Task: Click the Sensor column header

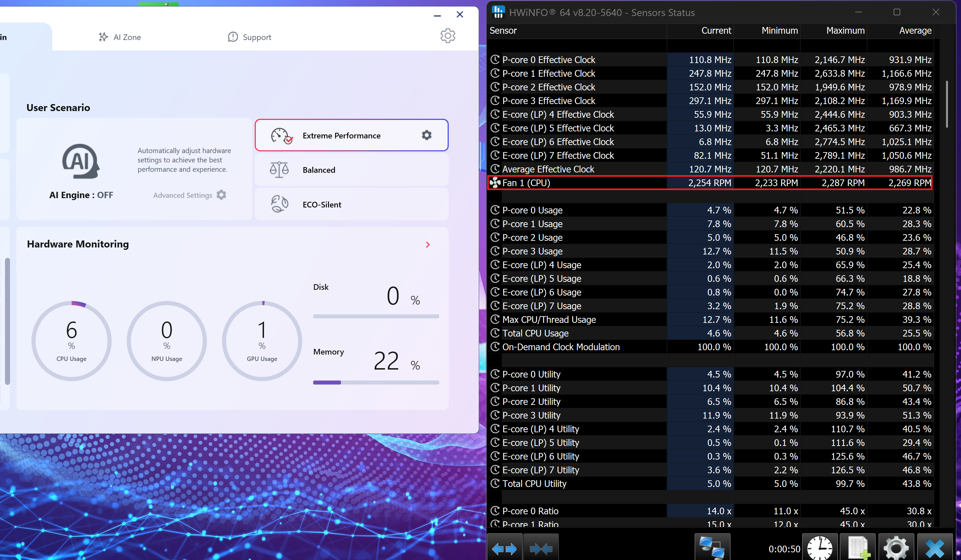Action: coord(577,30)
